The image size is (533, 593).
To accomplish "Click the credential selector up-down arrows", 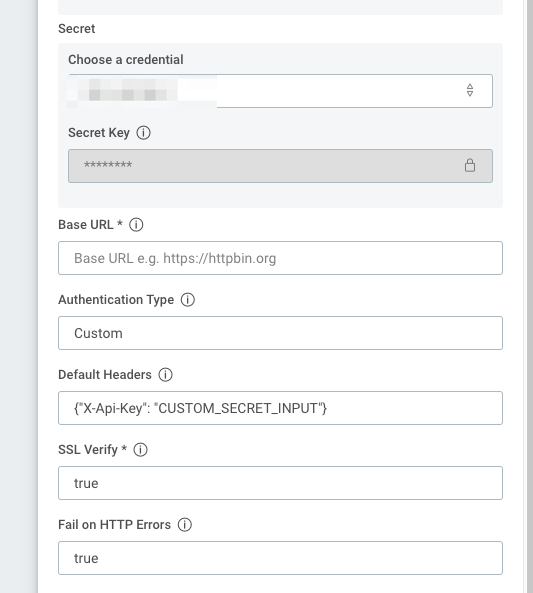I will [x=470, y=90].
